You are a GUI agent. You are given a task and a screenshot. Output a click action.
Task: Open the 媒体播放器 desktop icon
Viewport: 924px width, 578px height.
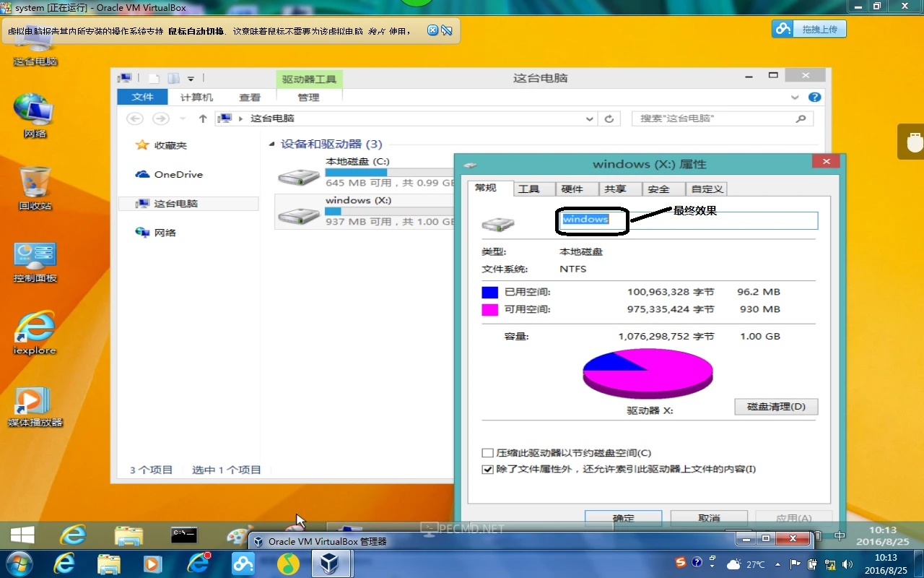click(x=35, y=406)
